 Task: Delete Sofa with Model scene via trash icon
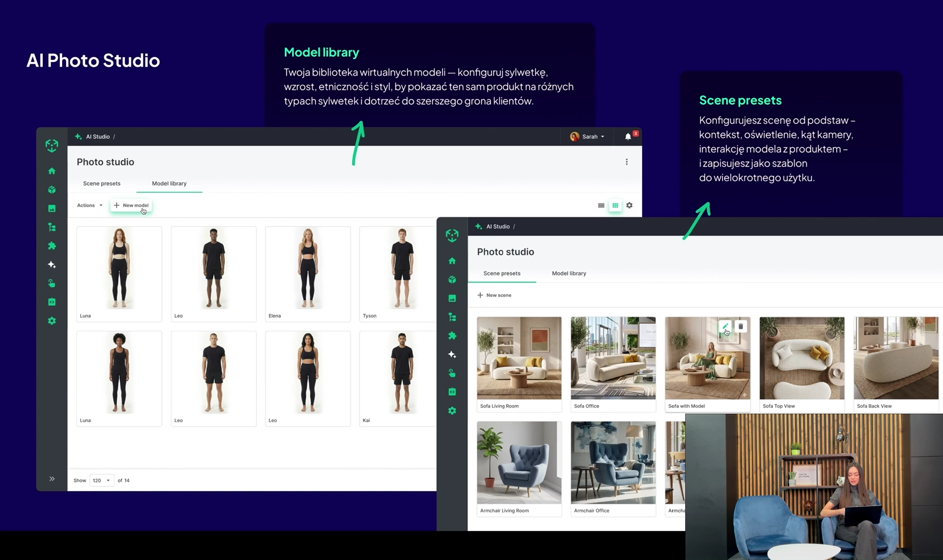[741, 326]
